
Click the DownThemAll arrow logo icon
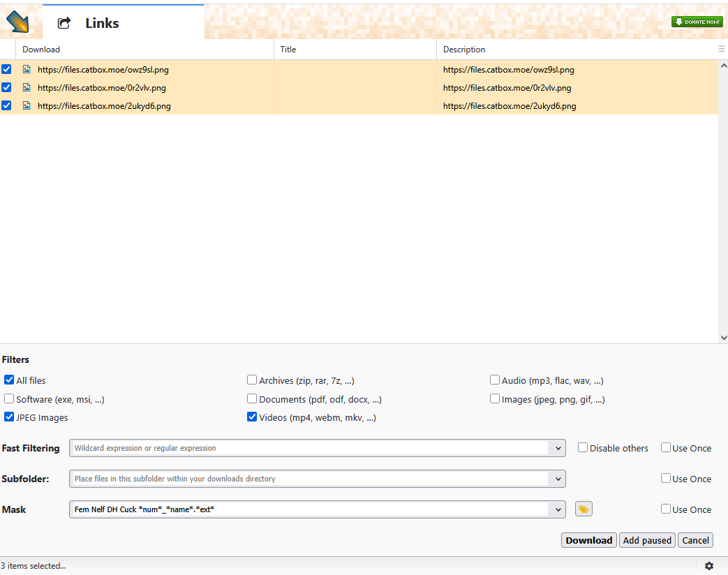18,22
